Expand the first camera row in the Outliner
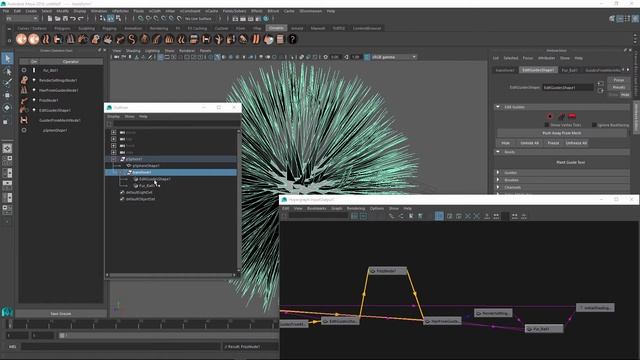 coord(113,132)
